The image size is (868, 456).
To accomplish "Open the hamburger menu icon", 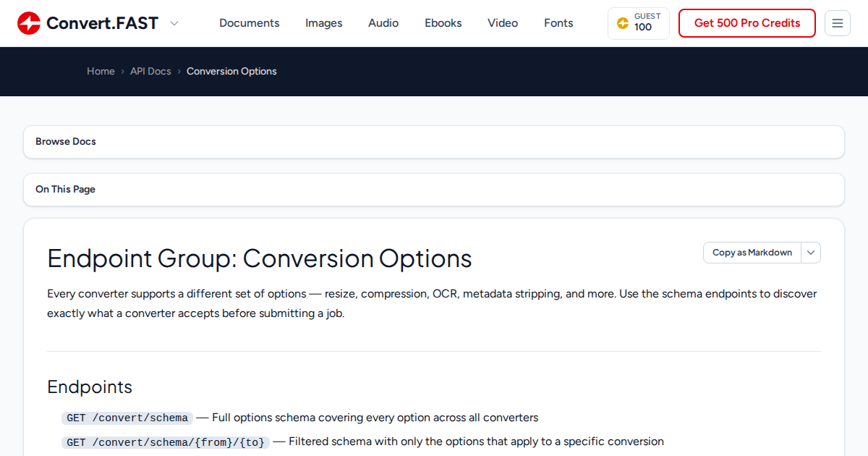I will [x=838, y=23].
